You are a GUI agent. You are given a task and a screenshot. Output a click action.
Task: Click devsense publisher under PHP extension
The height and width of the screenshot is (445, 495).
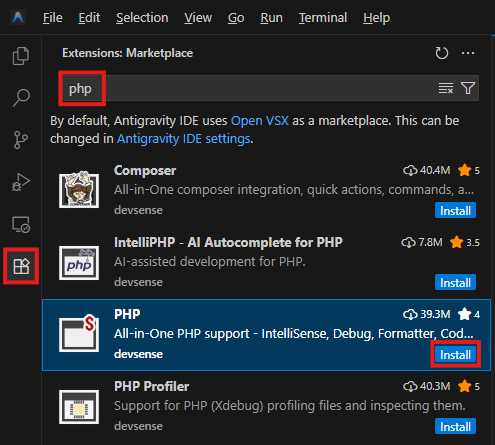[138, 354]
